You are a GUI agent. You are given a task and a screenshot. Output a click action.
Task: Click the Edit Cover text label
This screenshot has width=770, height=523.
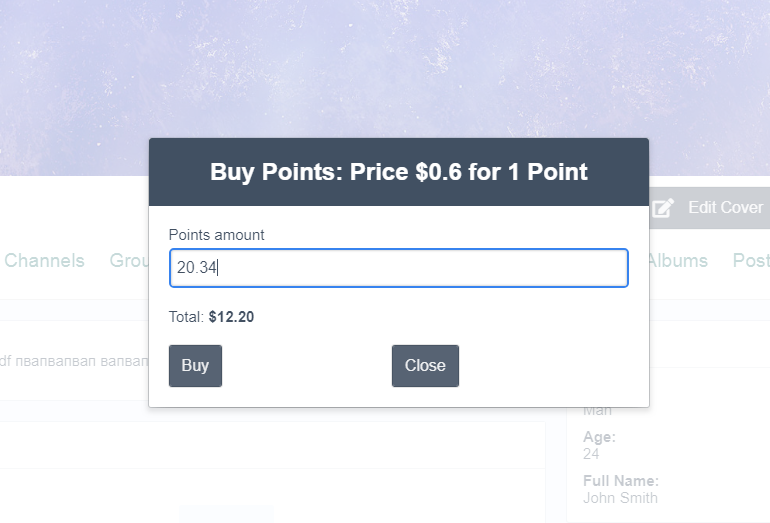click(725, 208)
